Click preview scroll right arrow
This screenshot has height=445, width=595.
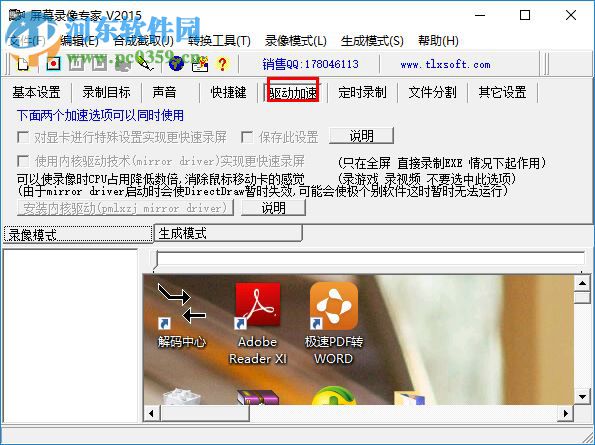click(x=566, y=413)
